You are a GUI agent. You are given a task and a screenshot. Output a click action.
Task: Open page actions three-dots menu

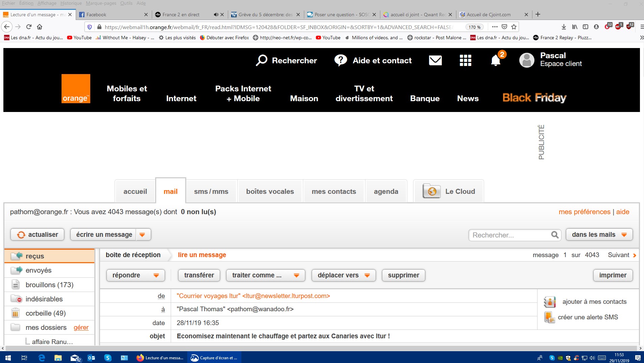click(495, 27)
